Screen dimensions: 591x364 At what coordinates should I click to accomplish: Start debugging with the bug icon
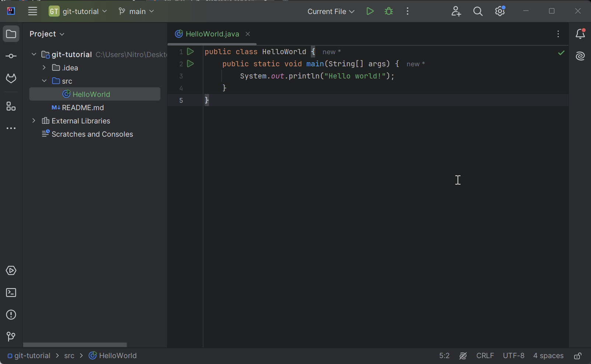[389, 11]
